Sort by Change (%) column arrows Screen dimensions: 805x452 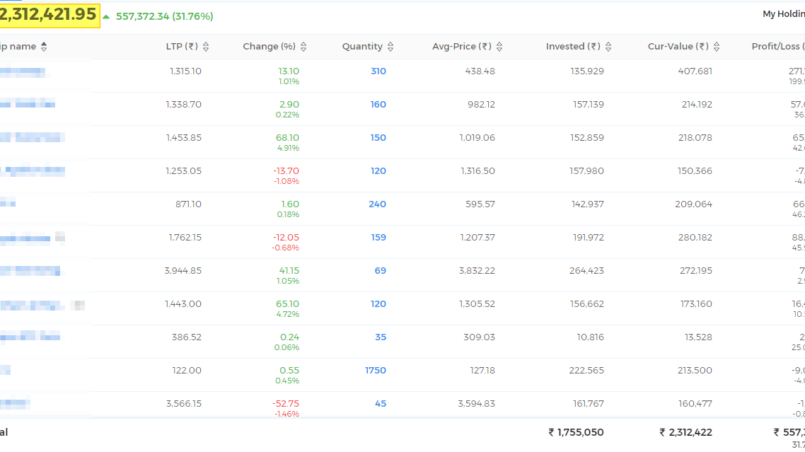[x=303, y=47]
